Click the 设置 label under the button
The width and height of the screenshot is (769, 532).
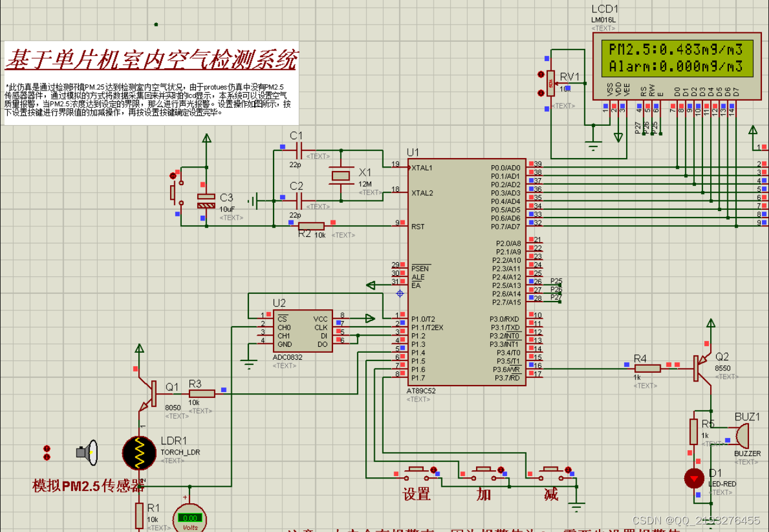pos(417,494)
